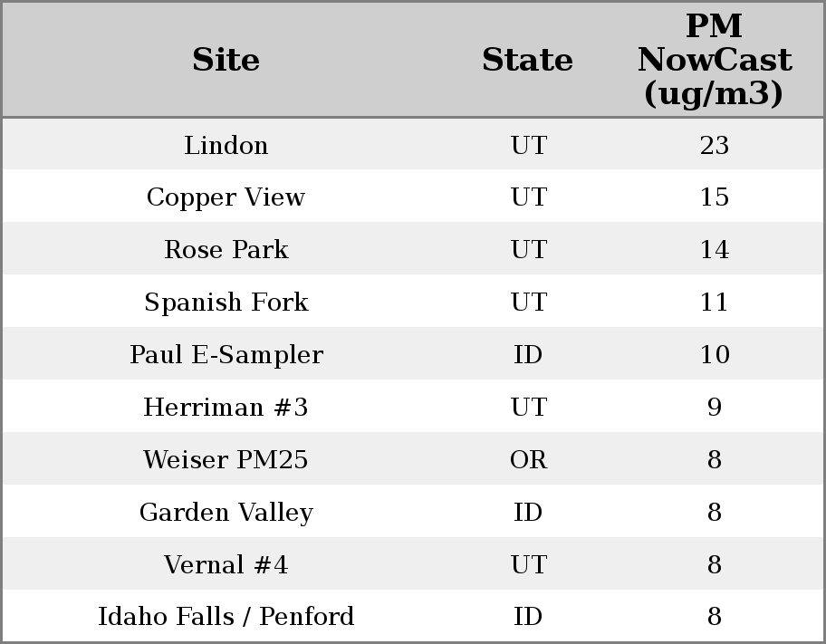The image size is (826, 644).
Task: Select the Paul E-Sampler site cell
Action: [x=226, y=354]
